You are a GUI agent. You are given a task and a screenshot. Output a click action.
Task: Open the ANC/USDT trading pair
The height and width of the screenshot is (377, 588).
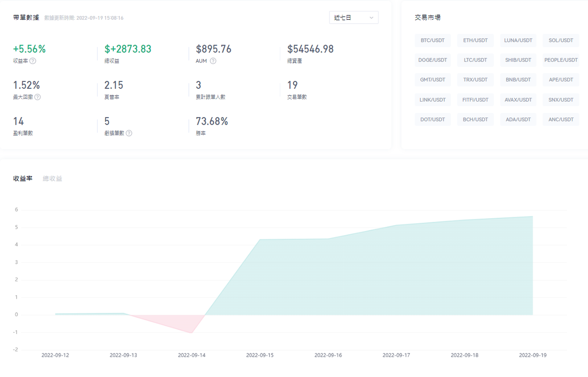click(x=560, y=120)
